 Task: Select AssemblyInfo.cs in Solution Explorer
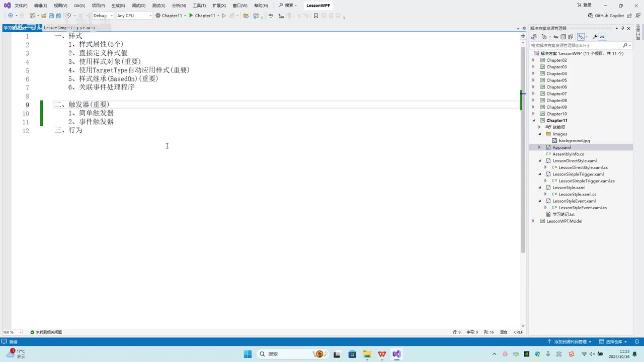coord(568,154)
